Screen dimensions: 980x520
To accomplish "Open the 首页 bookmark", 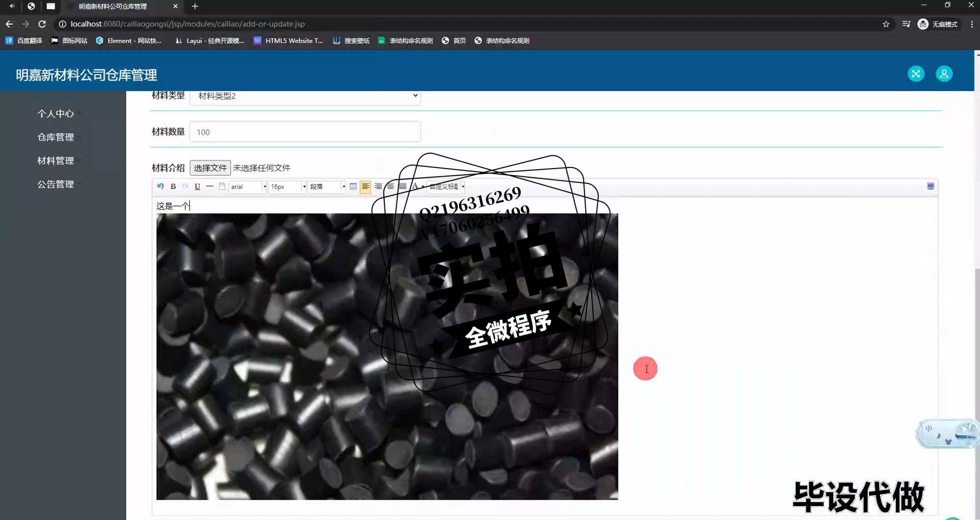I will coord(454,41).
